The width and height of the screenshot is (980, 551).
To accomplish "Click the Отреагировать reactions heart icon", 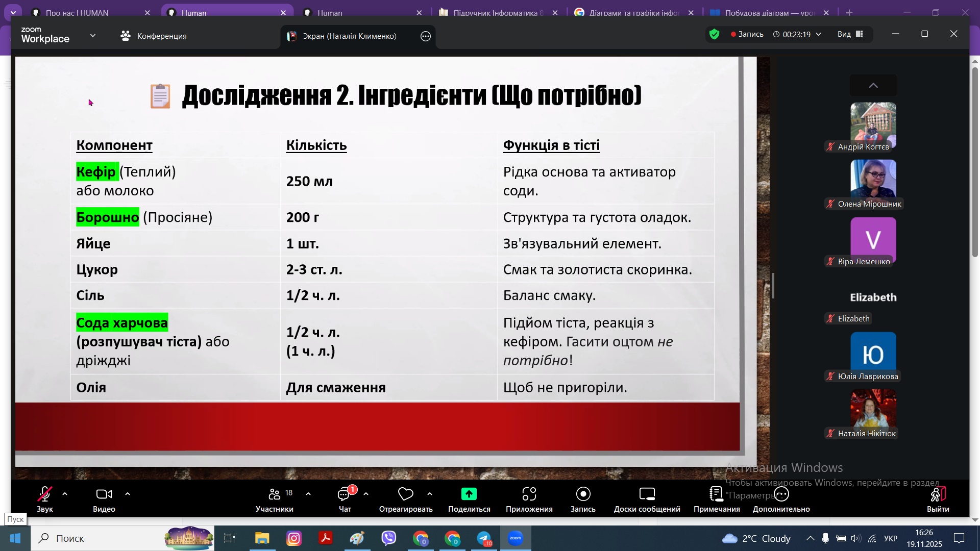I will pyautogui.click(x=406, y=494).
